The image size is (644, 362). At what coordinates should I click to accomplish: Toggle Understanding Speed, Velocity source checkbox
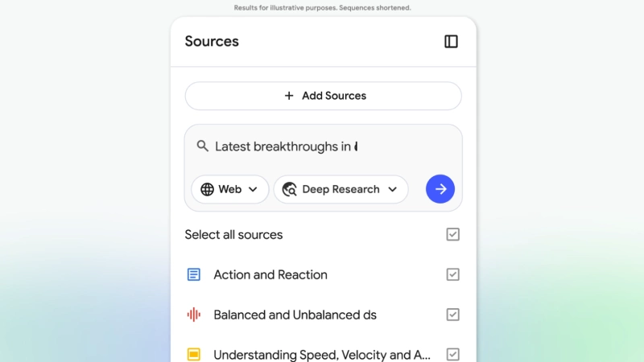pos(453,354)
